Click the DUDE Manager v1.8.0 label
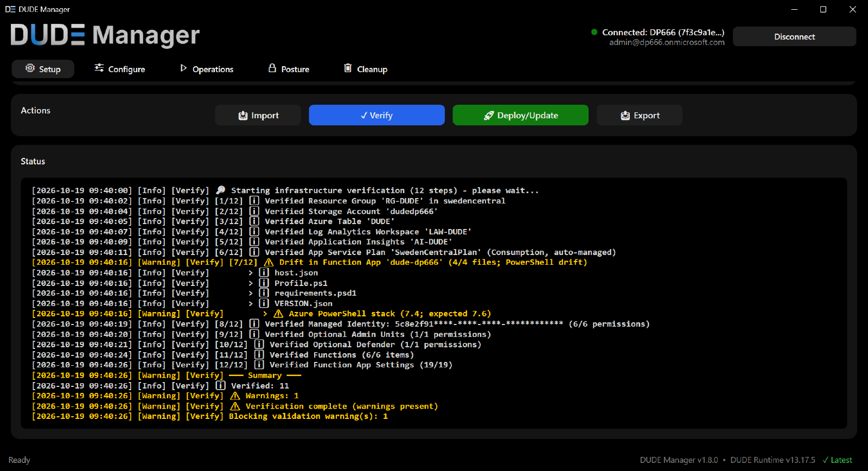Screen dimensions: 868x471 [679, 460]
